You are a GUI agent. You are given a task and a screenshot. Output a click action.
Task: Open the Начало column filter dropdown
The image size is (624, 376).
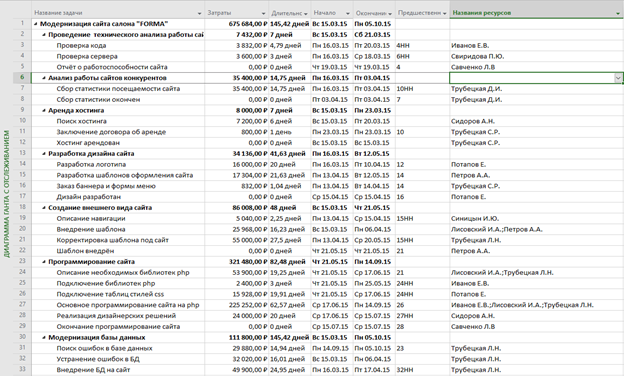(x=348, y=14)
